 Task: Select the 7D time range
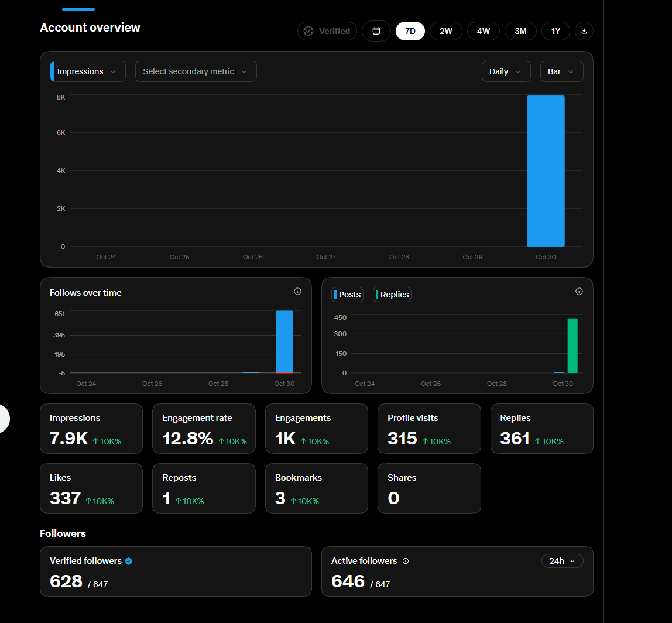pyautogui.click(x=410, y=31)
